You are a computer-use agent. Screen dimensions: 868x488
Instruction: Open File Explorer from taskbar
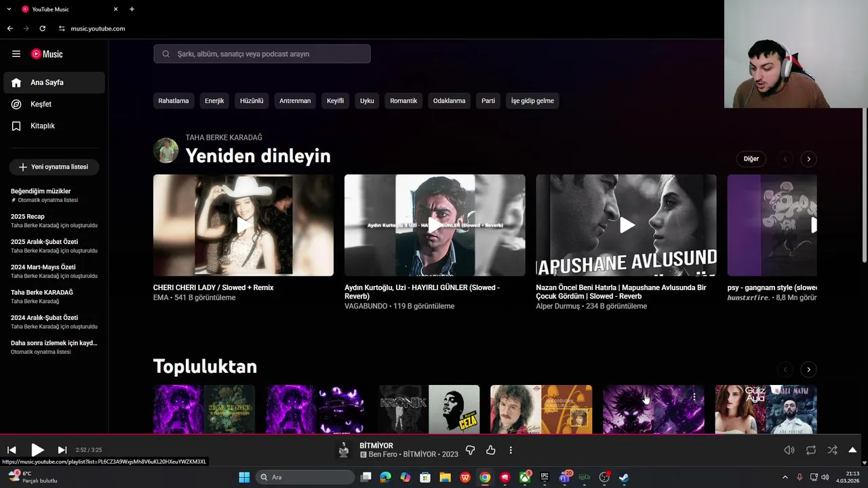(x=445, y=477)
